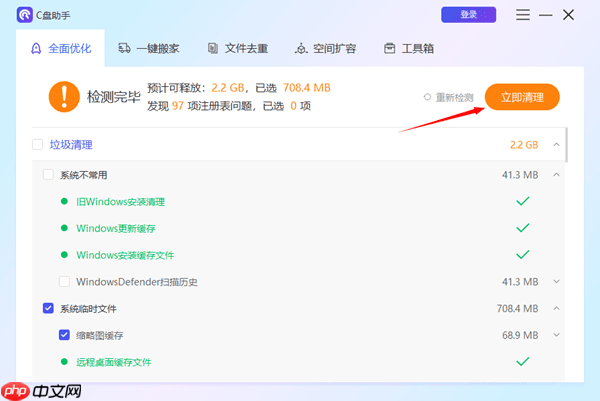Click the orange warning exclamation icon
Image resolution: width=600 pixels, height=401 pixels.
(63, 97)
